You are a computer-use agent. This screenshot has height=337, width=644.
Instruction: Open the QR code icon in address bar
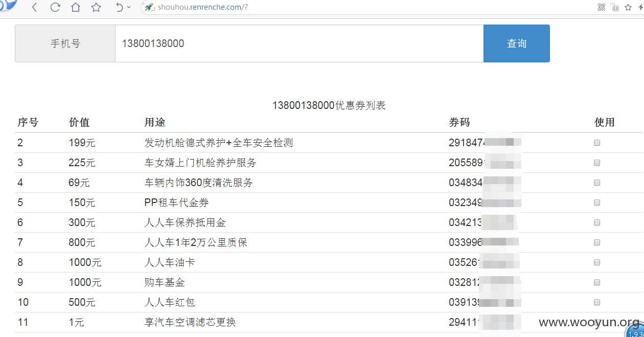click(x=602, y=7)
